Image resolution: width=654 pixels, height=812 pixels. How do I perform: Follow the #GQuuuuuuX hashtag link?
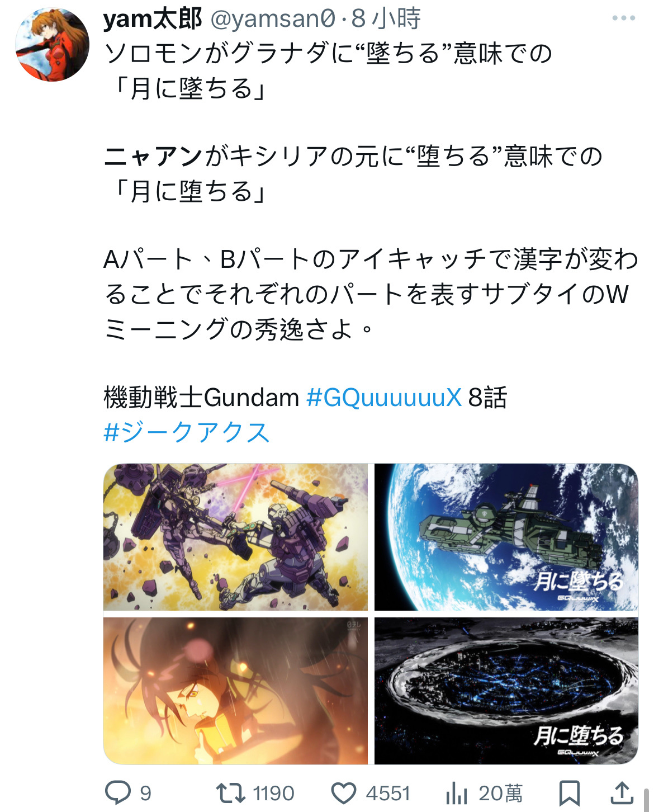click(x=385, y=398)
